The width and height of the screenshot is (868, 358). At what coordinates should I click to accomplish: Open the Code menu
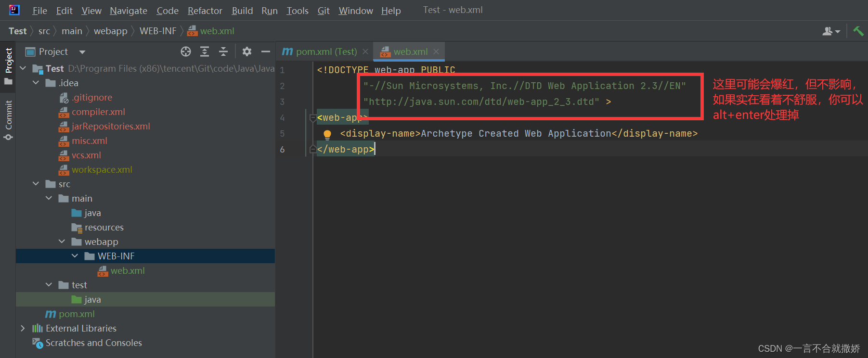pos(168,11)
